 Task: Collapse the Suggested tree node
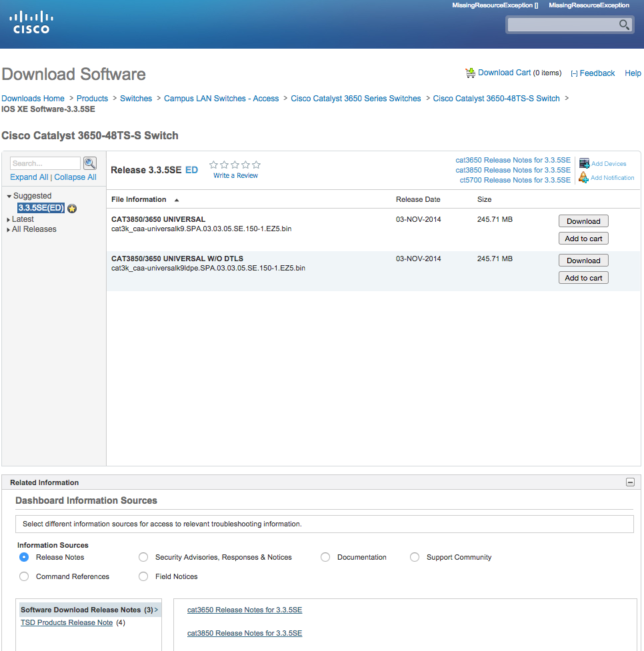click(9, 197)
